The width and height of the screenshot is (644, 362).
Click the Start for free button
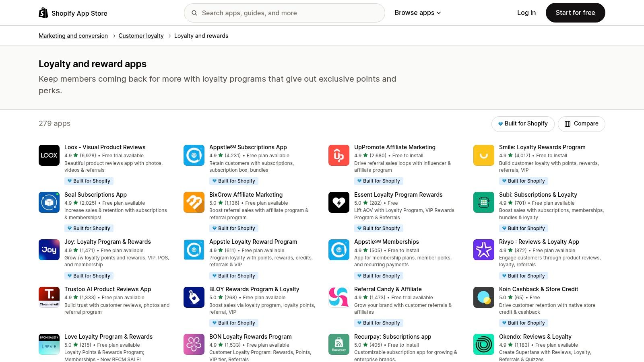[575, 13]
